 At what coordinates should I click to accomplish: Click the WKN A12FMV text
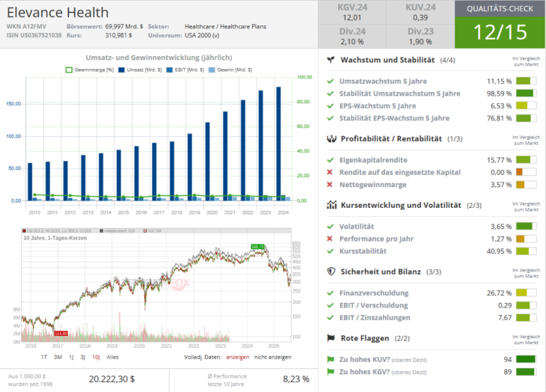point(26,26)
